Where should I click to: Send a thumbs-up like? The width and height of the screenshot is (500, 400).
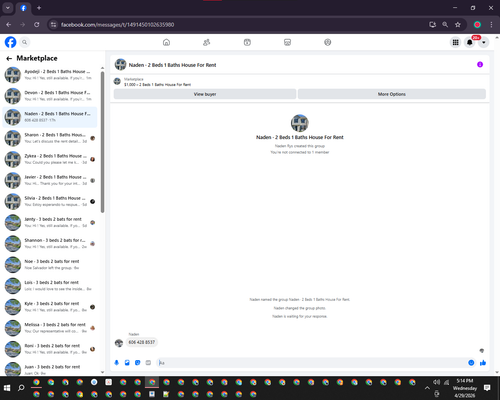point(483,363)
